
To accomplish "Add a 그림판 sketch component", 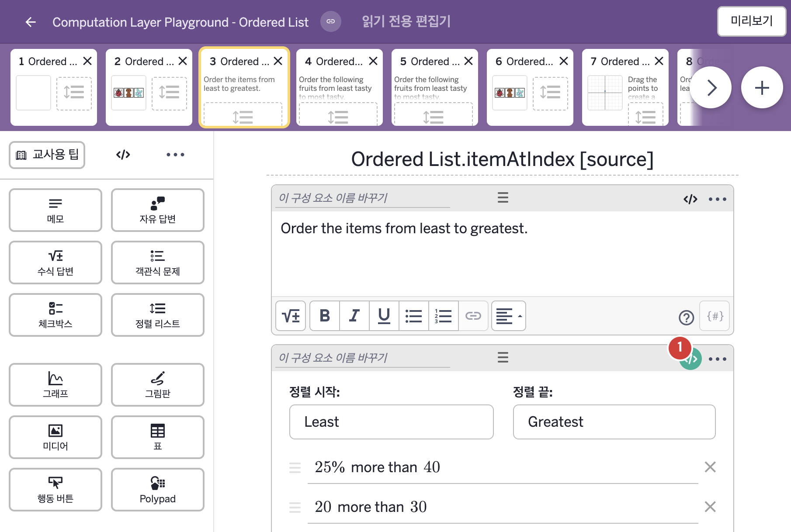I will pos(158,385).
